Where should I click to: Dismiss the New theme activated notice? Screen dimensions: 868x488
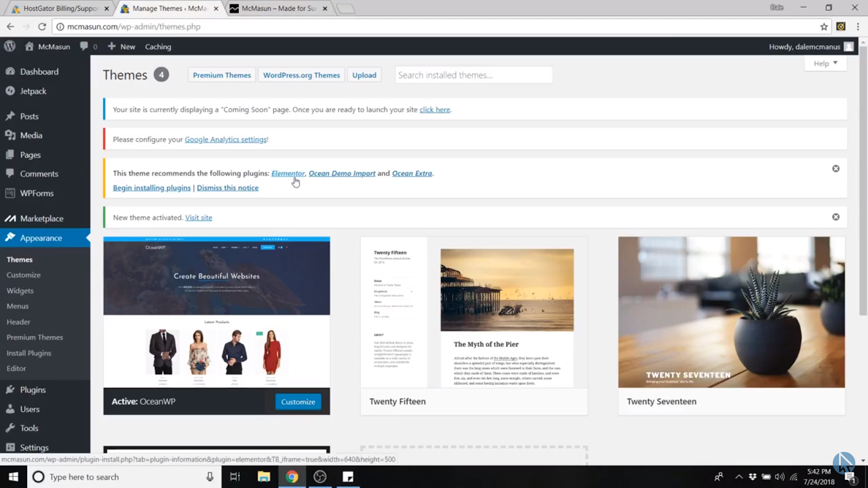coord(836,217)
